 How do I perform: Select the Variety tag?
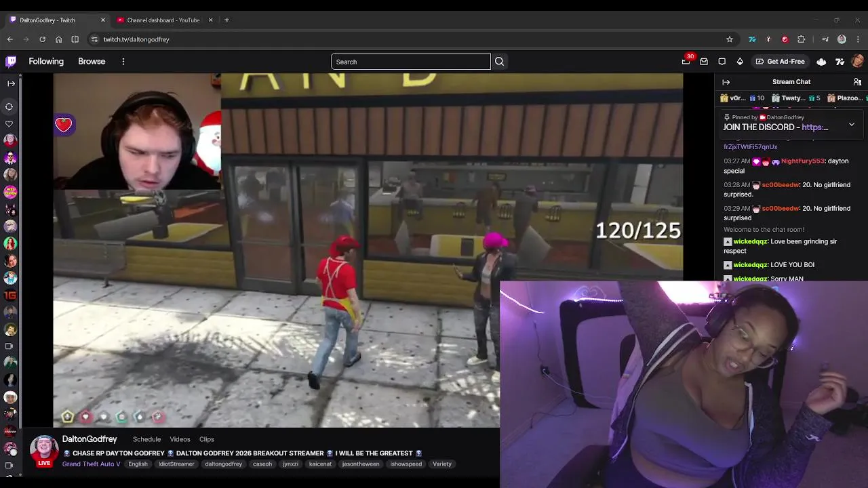pyautogui.click(x=442, y=464)
